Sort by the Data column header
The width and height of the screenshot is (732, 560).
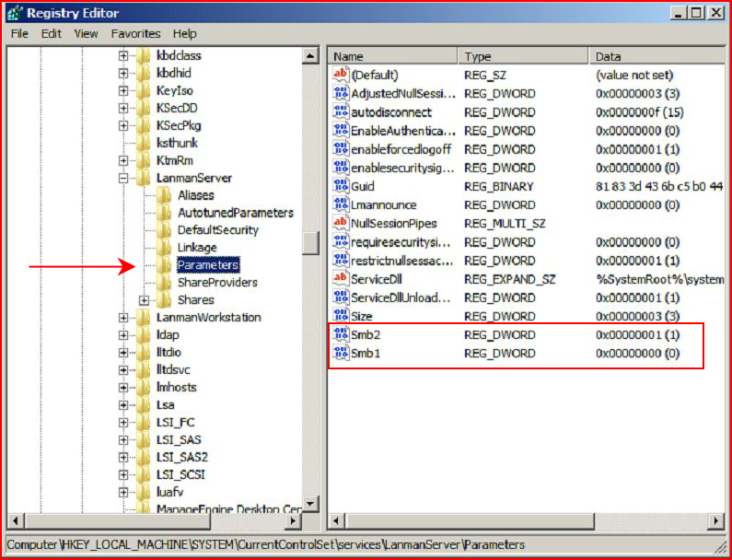pos(658,56)
